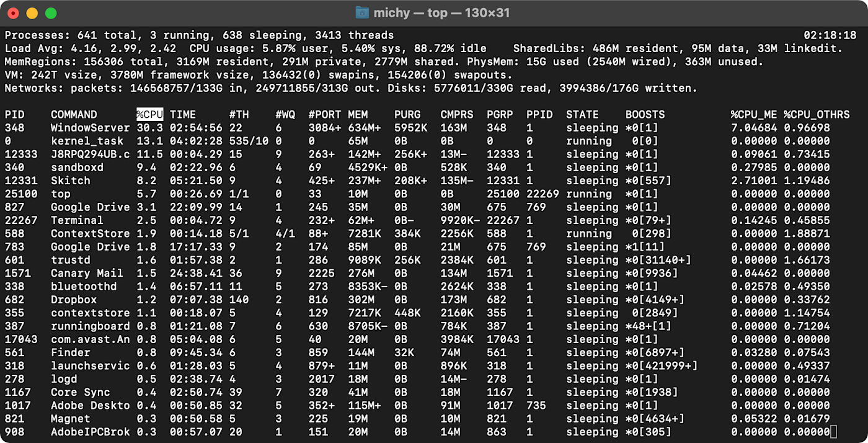Click the BOOSTS column header
This screenshot has width=868, height=443.
[x=645, y=114]
